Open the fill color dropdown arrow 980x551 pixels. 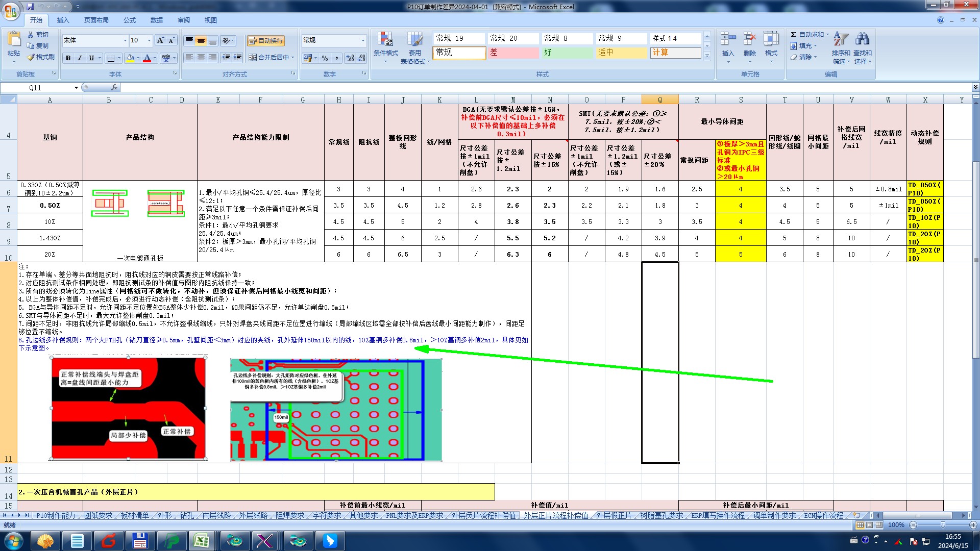(x=138, y=58)
